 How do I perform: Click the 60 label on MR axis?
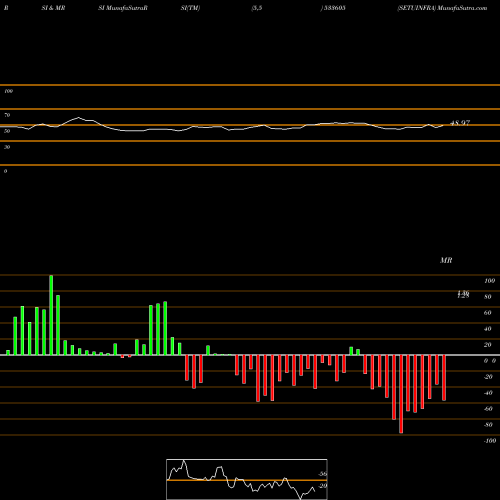point(487,313)
